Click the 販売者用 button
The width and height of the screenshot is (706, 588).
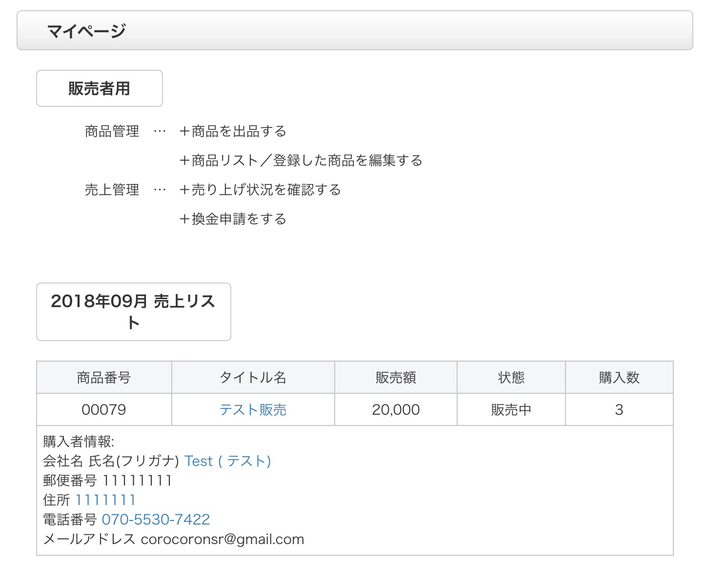click(100, 88)
